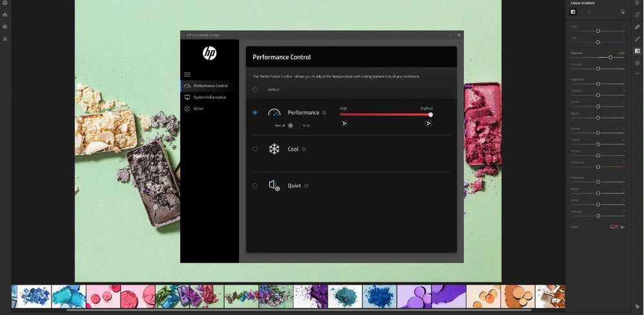Select the purple powder thumbnail in the filmstrip
The height and width of the screenshot is (315, 644).
click(x=310, y=296)
